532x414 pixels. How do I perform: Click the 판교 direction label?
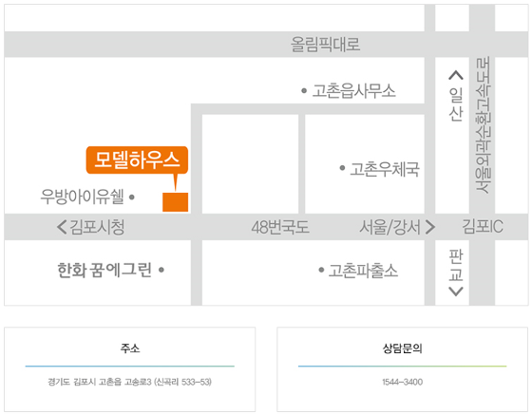tap(456, 265)
